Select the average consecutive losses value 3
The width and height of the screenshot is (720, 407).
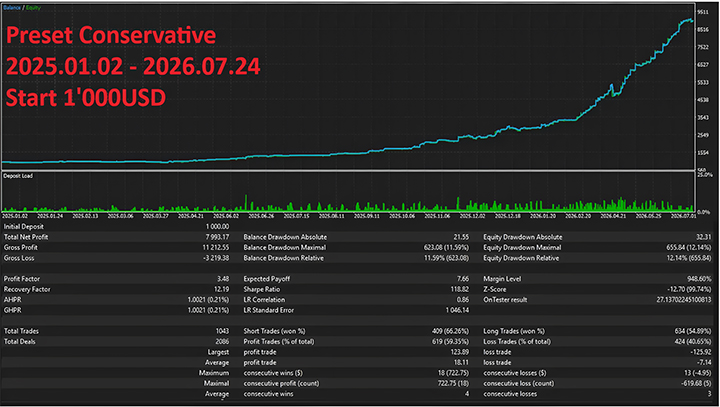709,394
